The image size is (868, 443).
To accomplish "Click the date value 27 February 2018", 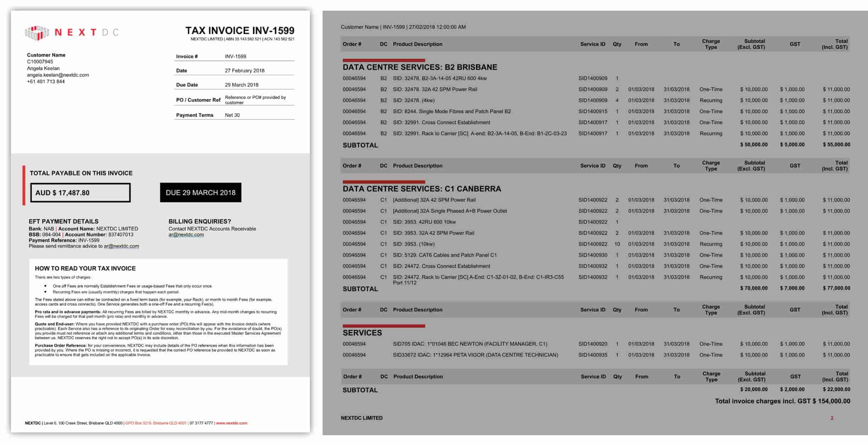I will (244, 70).
